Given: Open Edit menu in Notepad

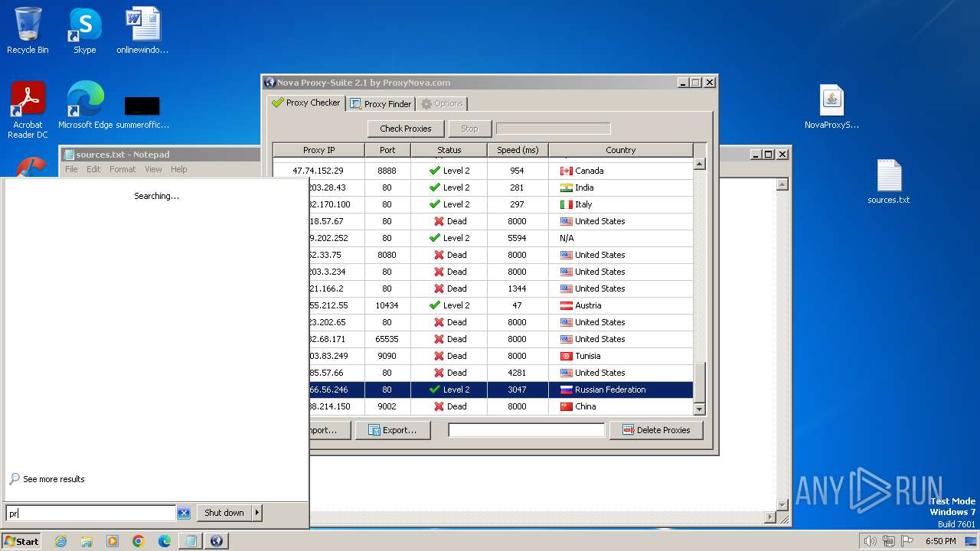Looking at the screenshot, I should [x=93, y=169].
